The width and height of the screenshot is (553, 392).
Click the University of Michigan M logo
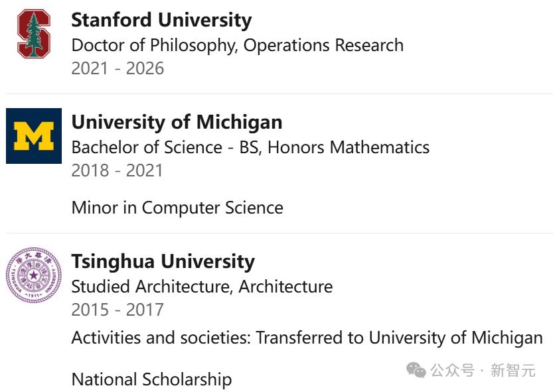[x=34, y=136]
